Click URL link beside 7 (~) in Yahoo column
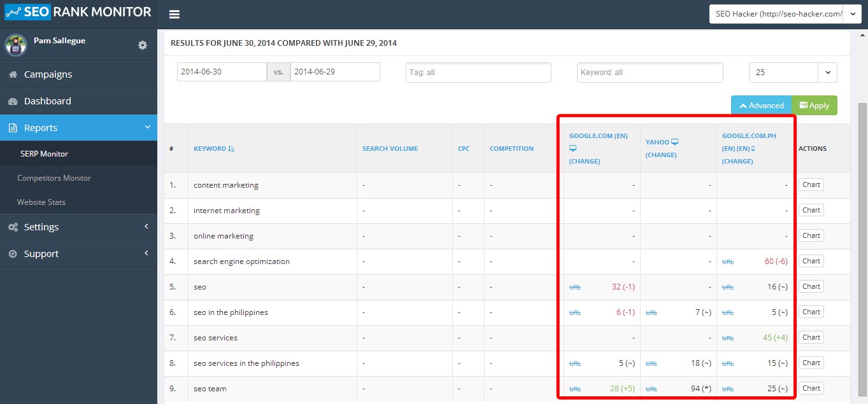This screenshot has height=404, width=868. [x=651, y=313]
